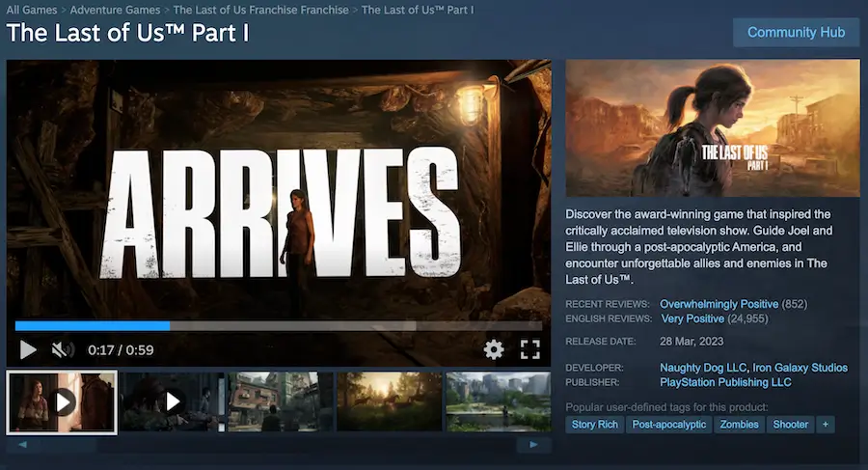Select the Post-apocalyptic tag
The width and height of the screenshot is (868, 470).
pos(668,425)
